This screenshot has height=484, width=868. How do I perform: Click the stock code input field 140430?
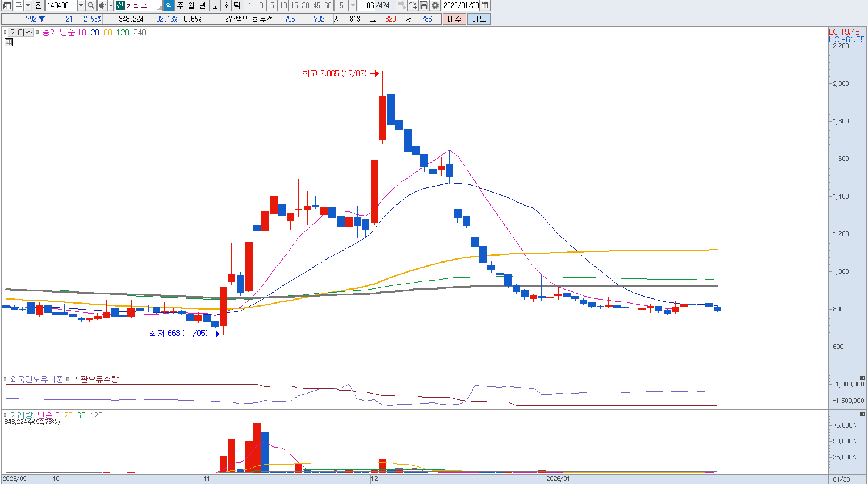pos(60,5)
